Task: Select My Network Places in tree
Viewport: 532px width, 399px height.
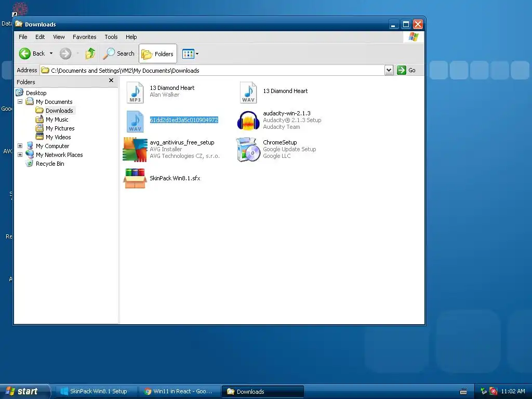Action: 59,155
